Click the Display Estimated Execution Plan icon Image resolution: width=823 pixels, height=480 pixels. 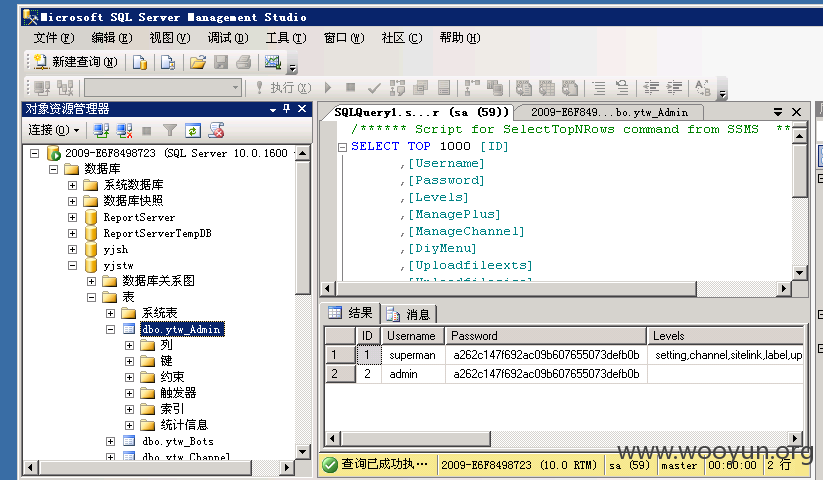click(397, 88)
